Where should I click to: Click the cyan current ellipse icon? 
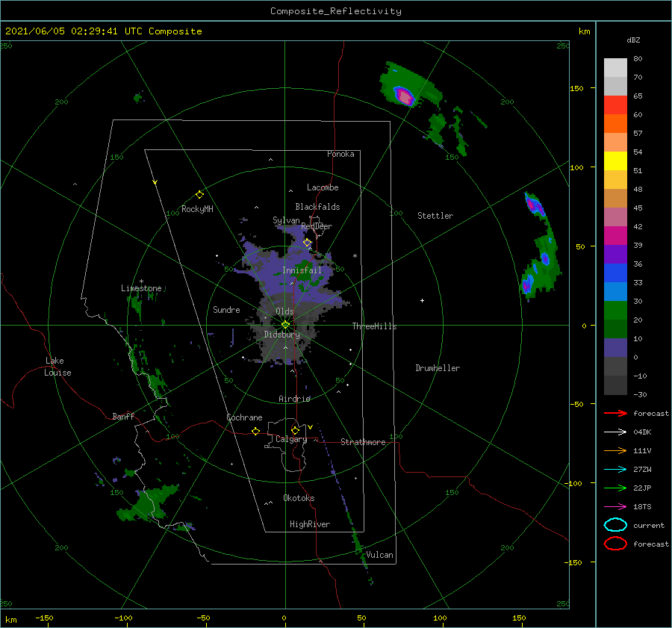point(615,525)
